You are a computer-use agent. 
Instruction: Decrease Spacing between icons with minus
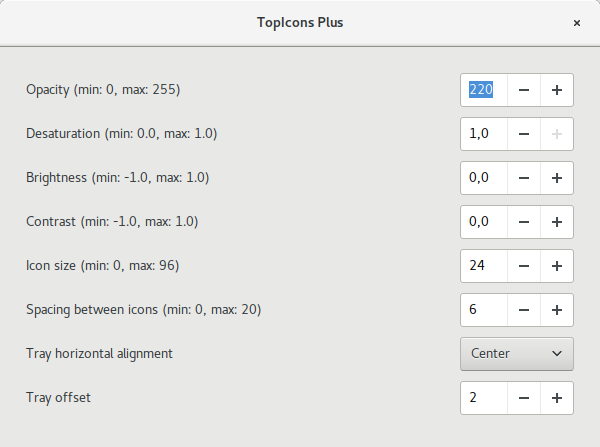tap(524, 310)
